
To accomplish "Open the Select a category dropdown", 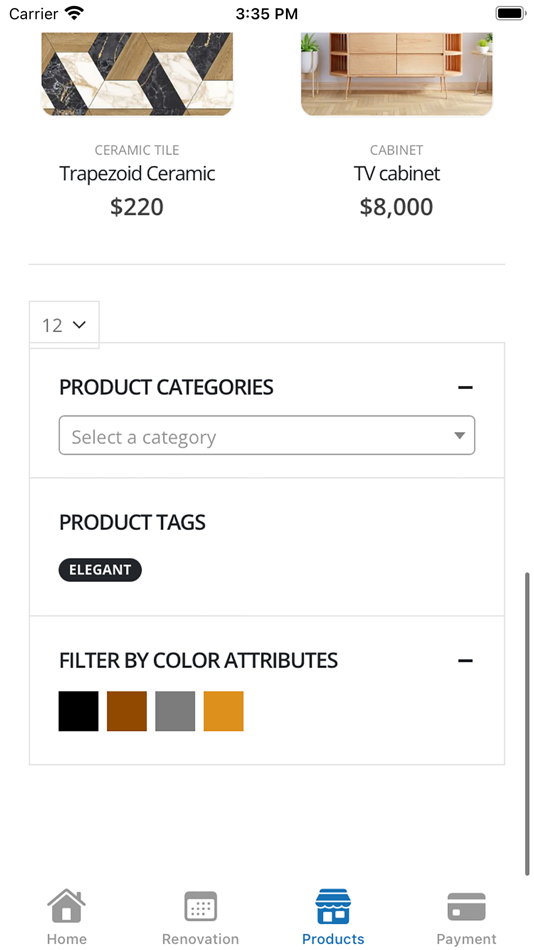I will click(267, 436).
